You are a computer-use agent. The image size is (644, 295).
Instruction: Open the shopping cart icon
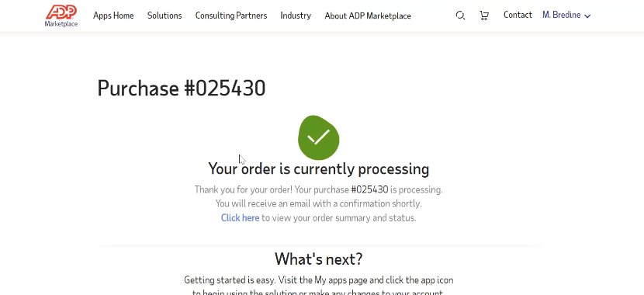click(x=484, y=16)
